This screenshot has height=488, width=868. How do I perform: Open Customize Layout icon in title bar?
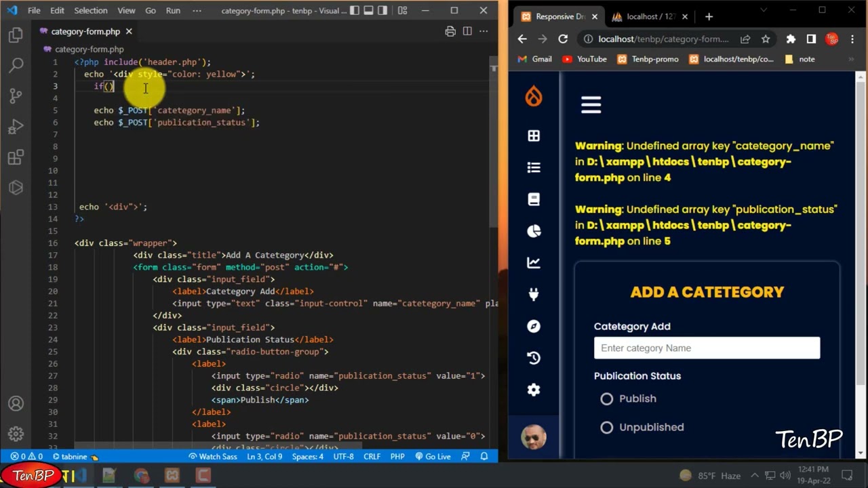click(x=402, y=11)
